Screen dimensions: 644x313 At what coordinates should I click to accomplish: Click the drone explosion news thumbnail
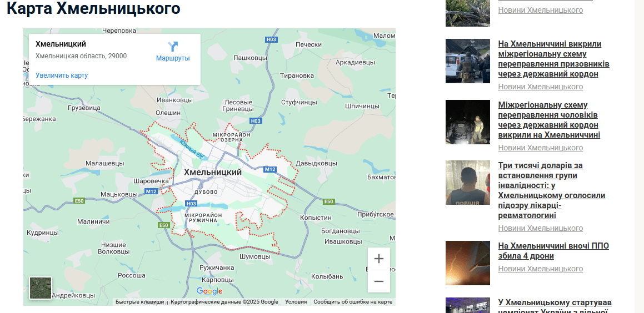pyautogui.click(x=468, y=263)
